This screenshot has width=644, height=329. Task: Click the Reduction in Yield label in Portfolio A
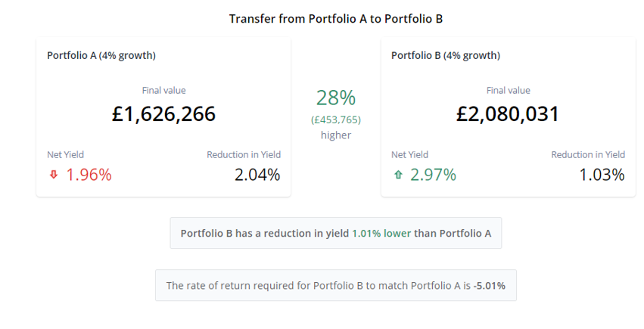pos(244,154)
